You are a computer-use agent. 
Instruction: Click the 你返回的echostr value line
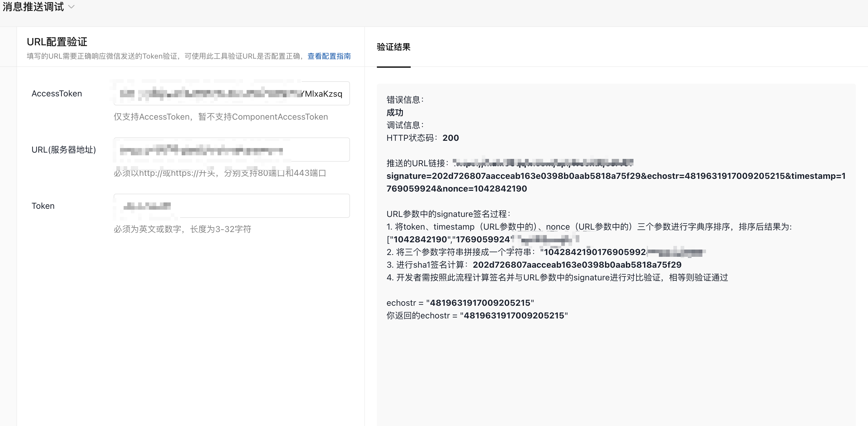click(477, 315)
